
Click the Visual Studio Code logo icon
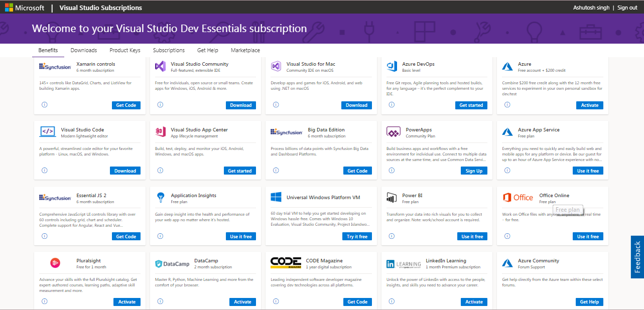coord(48,132)
